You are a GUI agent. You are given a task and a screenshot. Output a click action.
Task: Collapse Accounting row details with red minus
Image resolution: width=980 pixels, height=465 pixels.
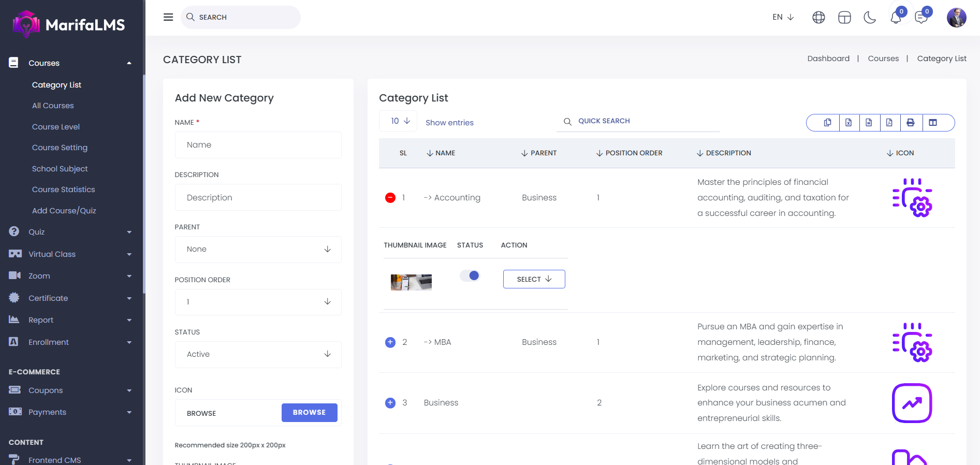[390, 198]
